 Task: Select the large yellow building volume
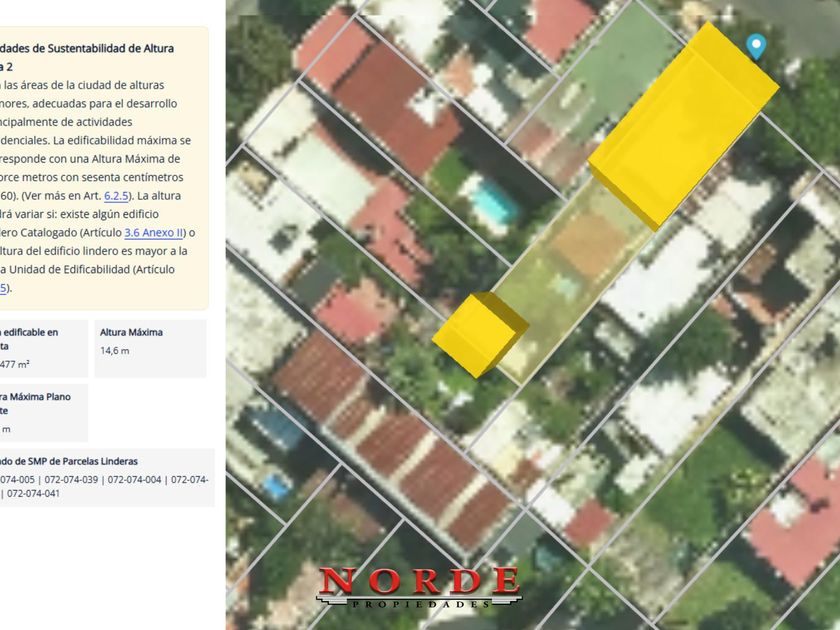coord(683,127)
